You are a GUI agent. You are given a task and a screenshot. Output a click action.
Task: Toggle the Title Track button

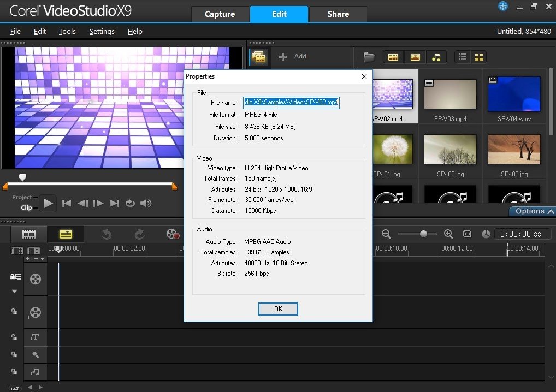click(36, 337)
